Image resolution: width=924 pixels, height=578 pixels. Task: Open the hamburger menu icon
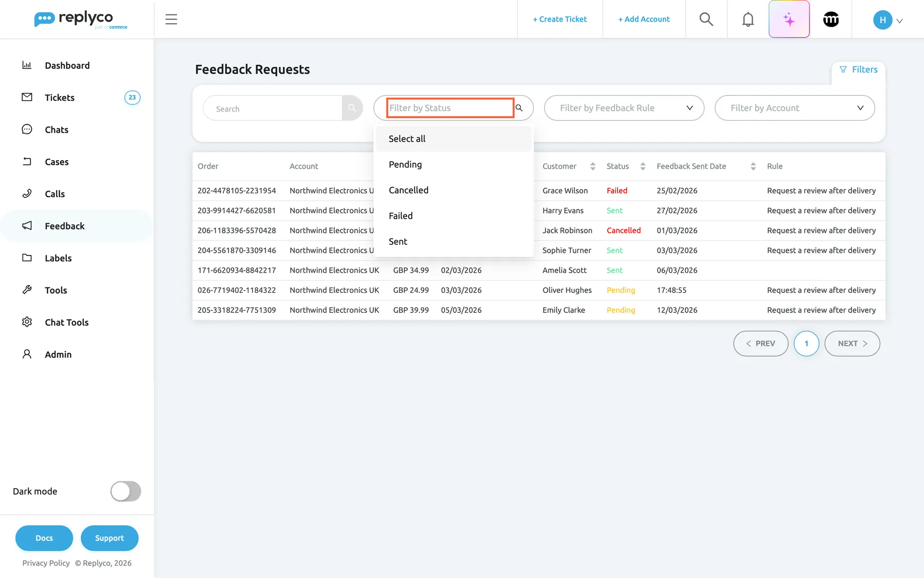pyautogui.click(x=171, y=20)
